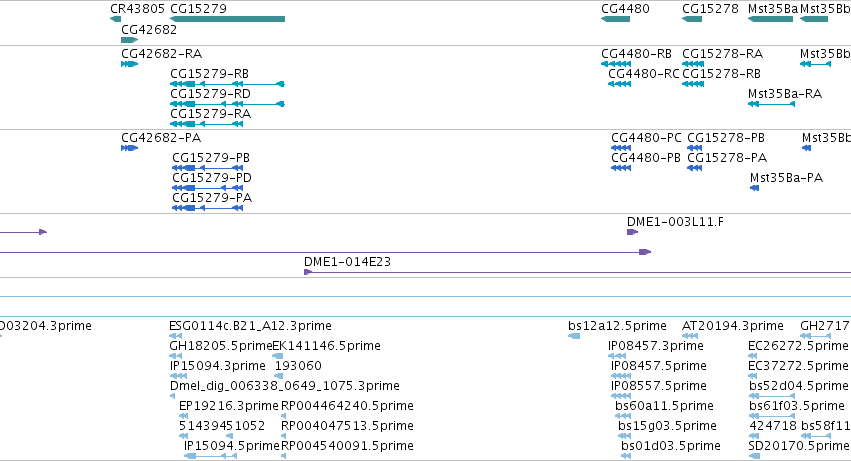Click EST GH18205.5prime label
Image resolution: width=851 pixels, height=461 pixels.
220,346
